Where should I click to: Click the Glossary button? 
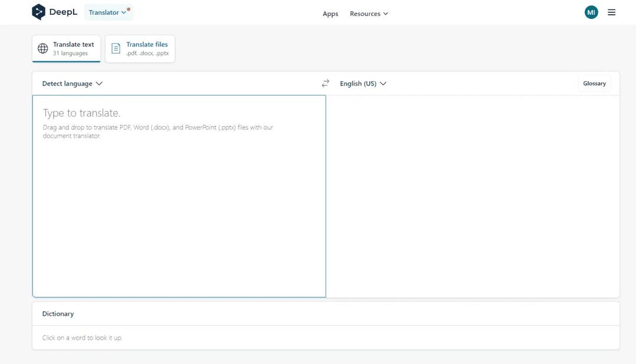[594, 84]
